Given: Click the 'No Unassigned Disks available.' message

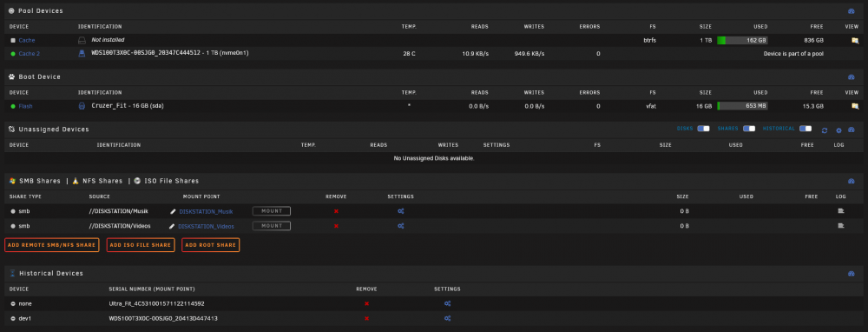Looking at the screenshot, I should [x=434, y=158].
